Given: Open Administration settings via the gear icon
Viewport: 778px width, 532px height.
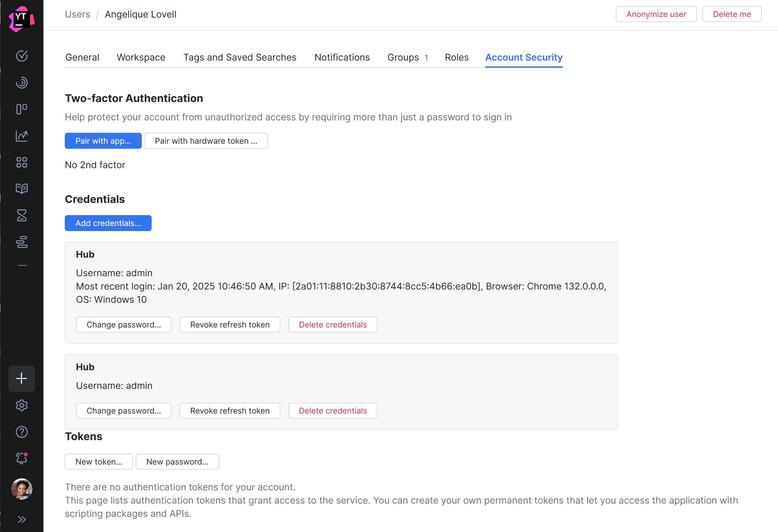Looking at the screenshot, I should [22, 405].
